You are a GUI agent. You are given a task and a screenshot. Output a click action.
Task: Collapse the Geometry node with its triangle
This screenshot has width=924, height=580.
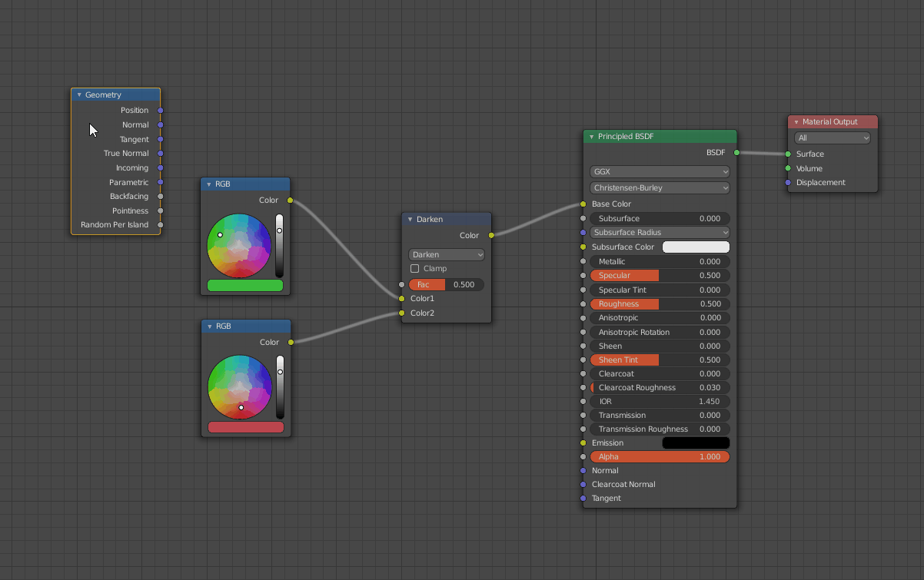(x=79, y=95)
